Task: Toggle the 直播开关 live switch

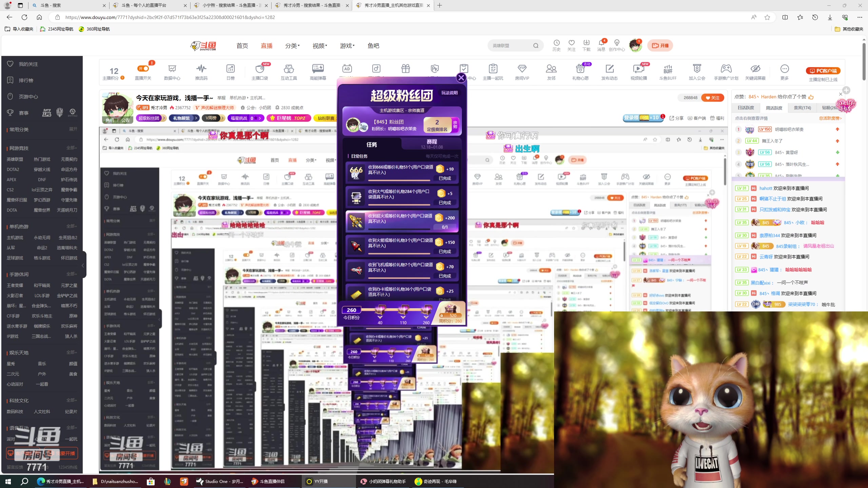Action: 143,69
